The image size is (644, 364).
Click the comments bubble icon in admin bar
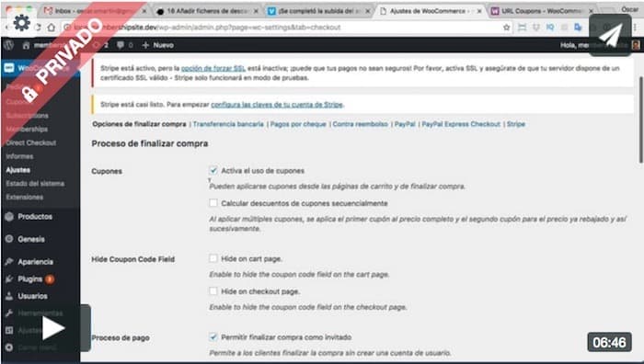click(x=120, y=45)
